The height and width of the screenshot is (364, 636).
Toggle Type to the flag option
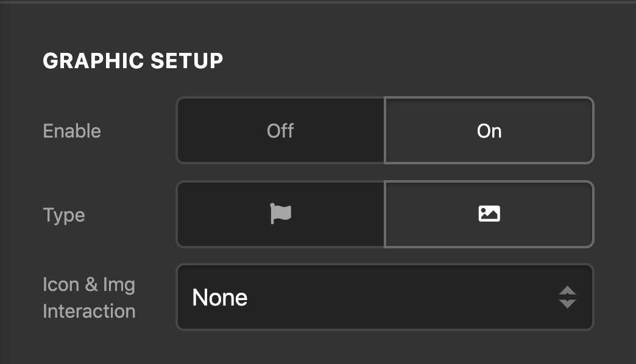[x=280, y=214]
